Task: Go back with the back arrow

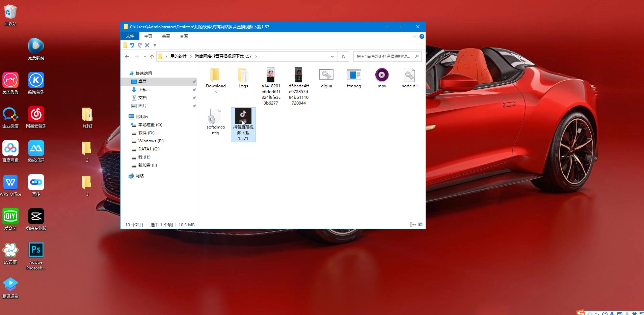Action: pos(127,56)
